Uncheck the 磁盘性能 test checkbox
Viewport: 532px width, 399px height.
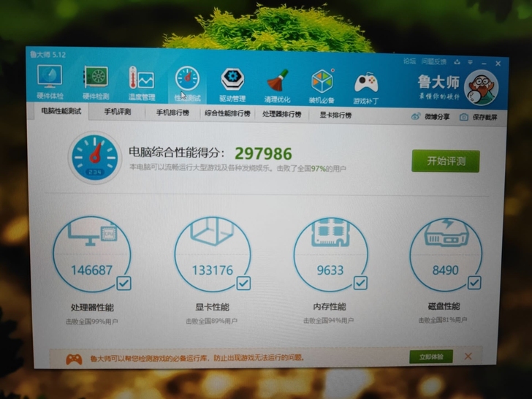[x=474, y=282]
